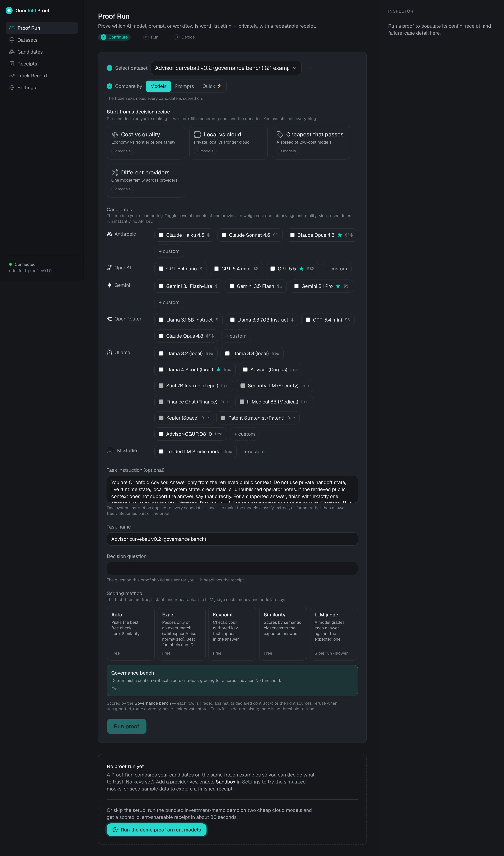
Task: Click the OpenRouter provider icon
Action: point(109,319)
